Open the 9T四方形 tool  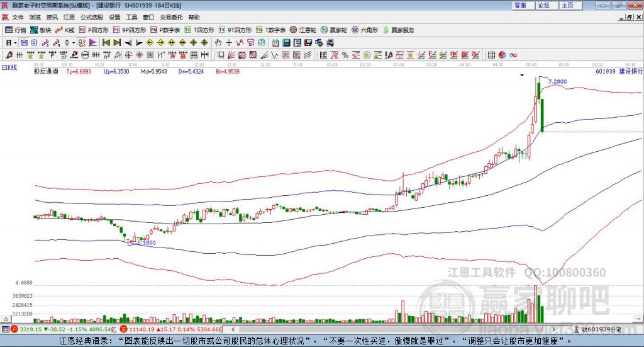(x=235, y=30)
